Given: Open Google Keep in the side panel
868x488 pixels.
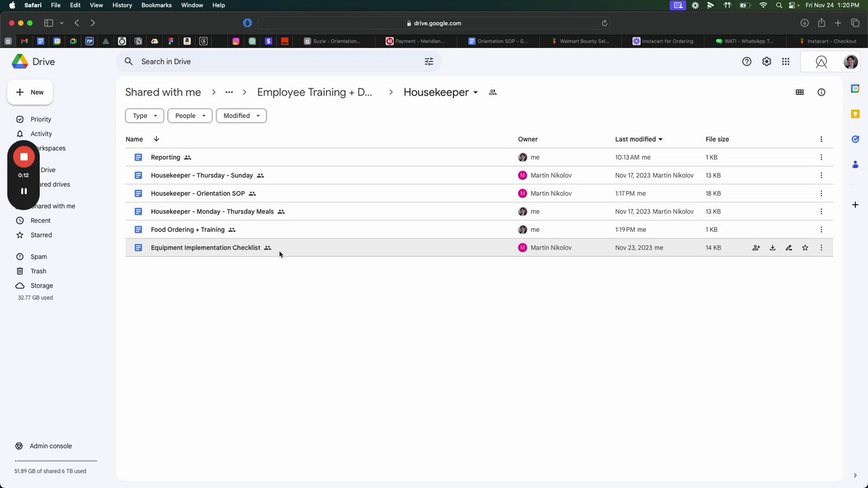Looking at the screenshot, I should (855, 114).
